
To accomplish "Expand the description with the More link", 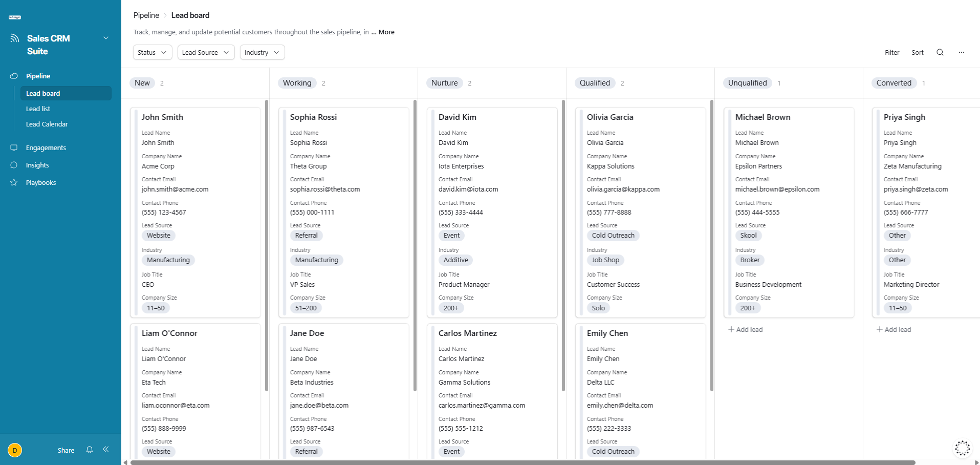I will pyautogui.click(x=383, y=32).
